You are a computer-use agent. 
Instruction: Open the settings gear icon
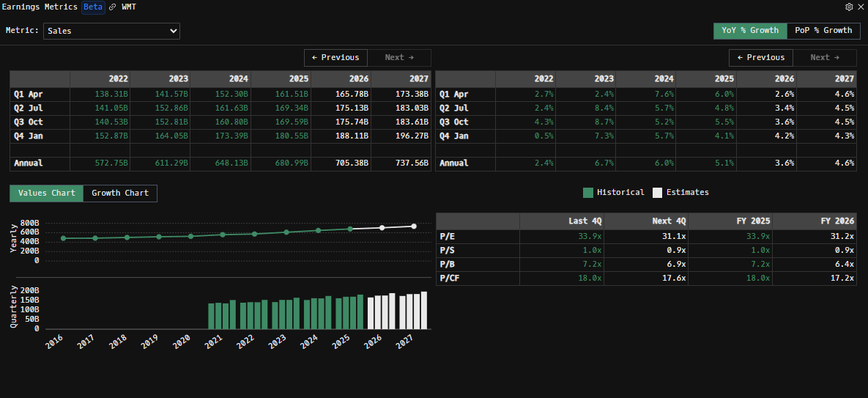pos(849,7)
